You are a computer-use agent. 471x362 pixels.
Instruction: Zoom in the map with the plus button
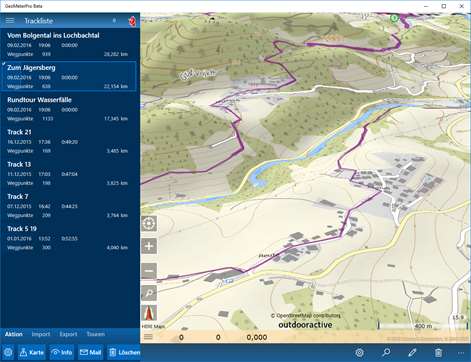(x=149, y=246)
